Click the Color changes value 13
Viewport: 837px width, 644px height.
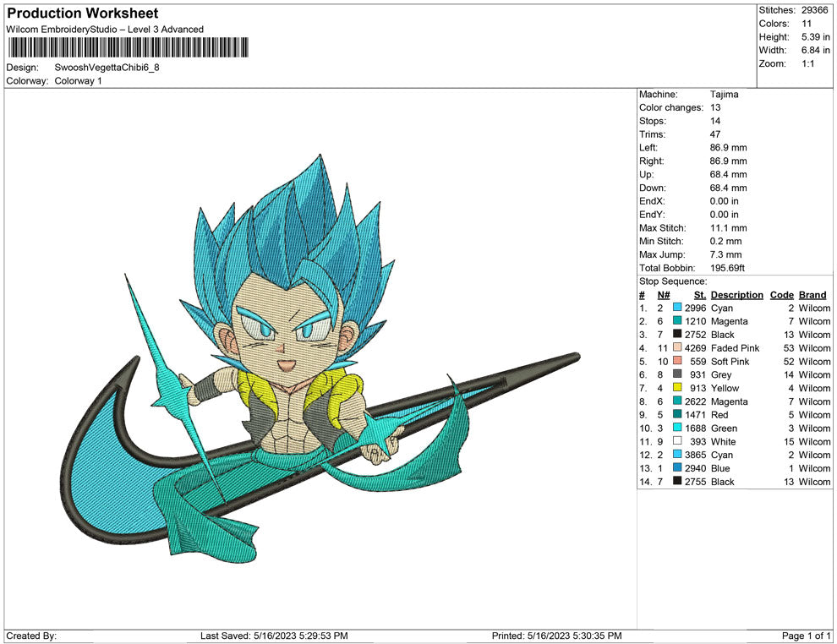(x=715, y=107)
